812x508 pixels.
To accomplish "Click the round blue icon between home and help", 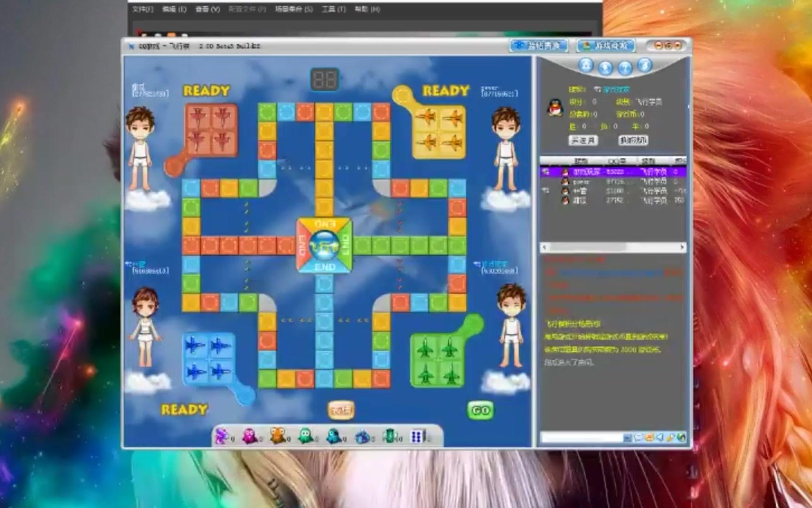I will [605, 68].
